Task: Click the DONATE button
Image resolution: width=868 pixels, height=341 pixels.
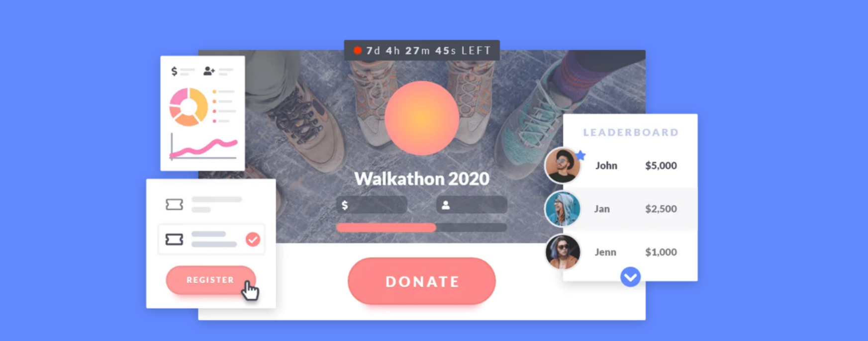Action: coord(422,281)
